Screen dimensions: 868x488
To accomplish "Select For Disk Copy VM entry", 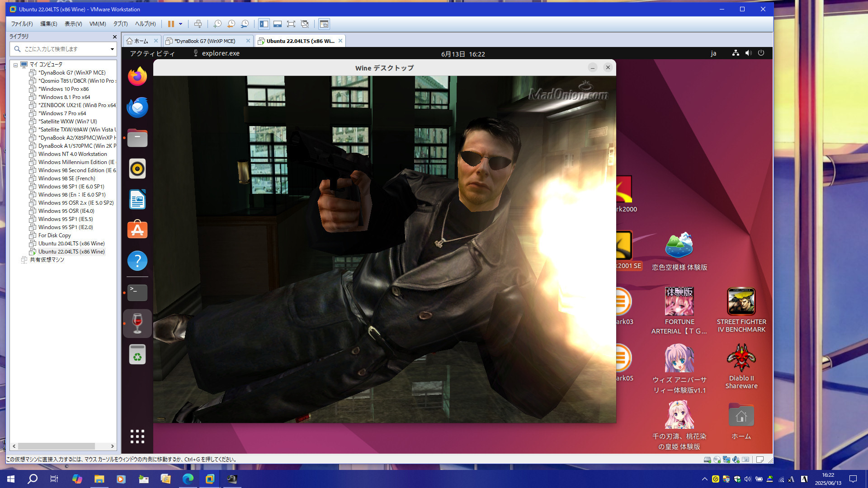I will pyautogui.click(x=54, y=235).
